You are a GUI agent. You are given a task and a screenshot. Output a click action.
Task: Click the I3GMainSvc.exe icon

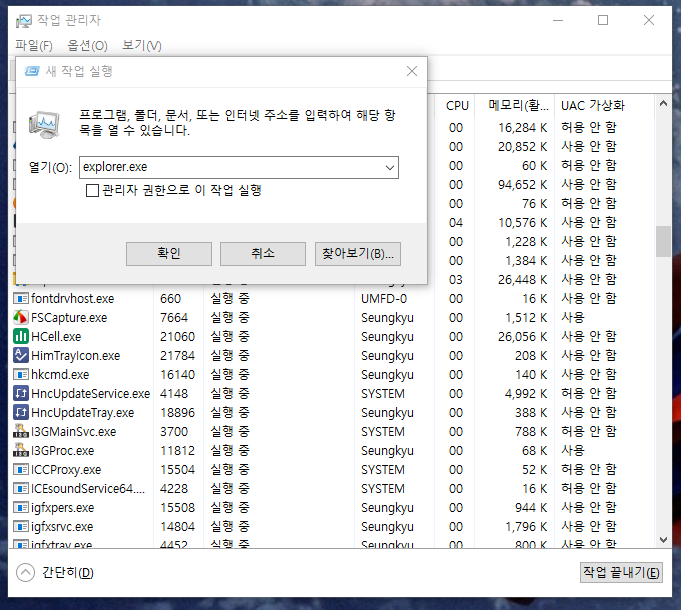click(x=20, y=431)
